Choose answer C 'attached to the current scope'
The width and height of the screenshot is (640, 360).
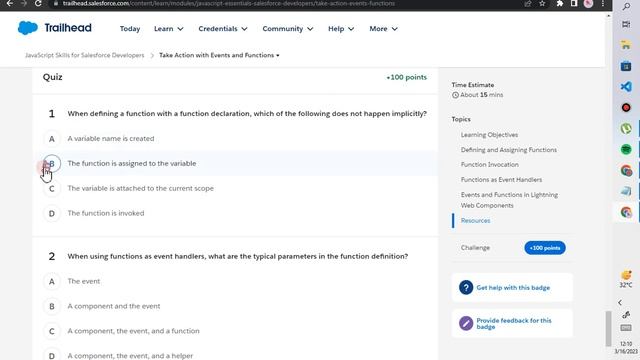[x=52, y=189]
